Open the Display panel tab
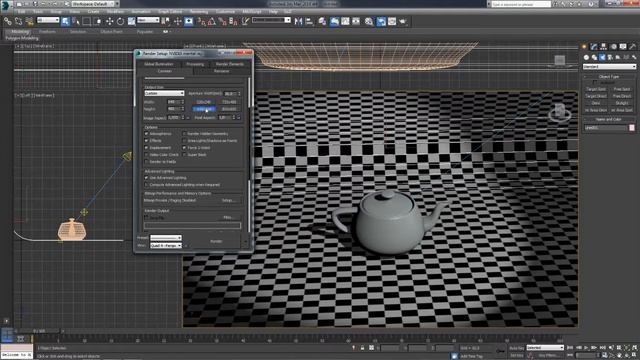Image resolution: width=640 pixels, height=360 pixels. click(x=623, y=47)
